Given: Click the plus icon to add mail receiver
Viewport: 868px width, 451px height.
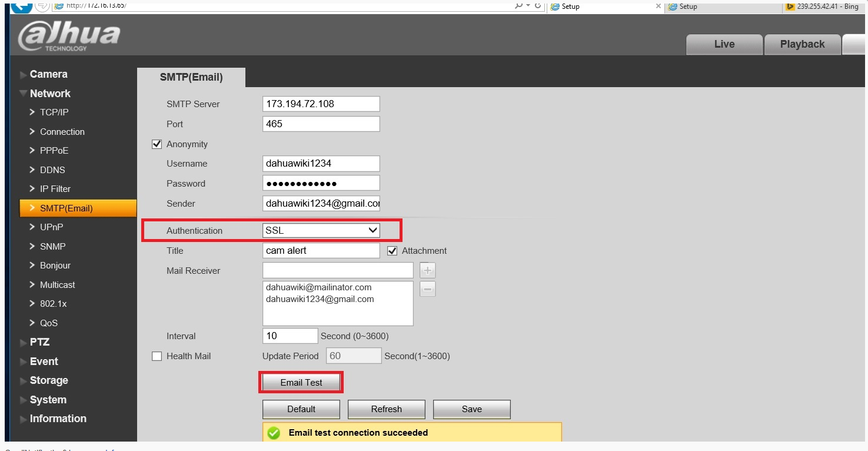Looking at the screenshot, I should [x=427, y=271].
